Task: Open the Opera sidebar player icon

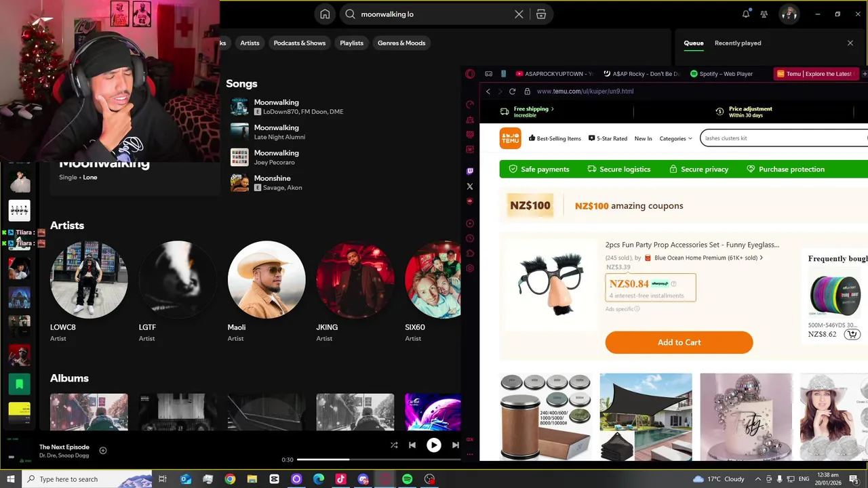Action: pos(470,224)
